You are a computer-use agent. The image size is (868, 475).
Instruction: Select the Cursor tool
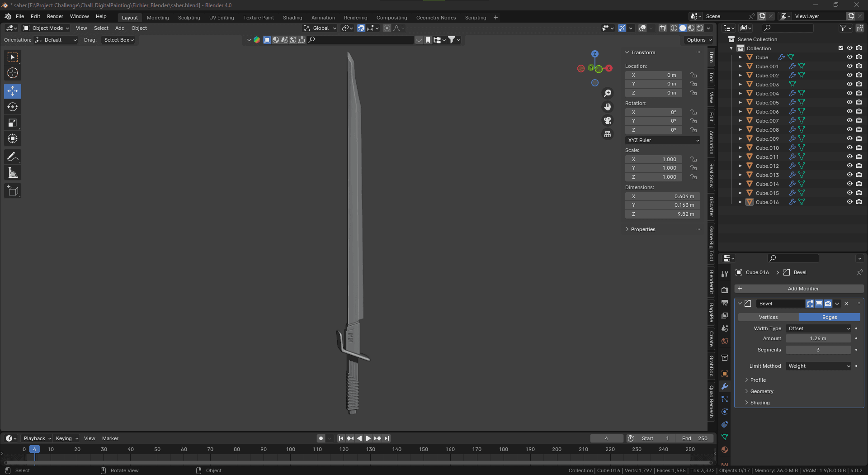(x=13, y=73)
